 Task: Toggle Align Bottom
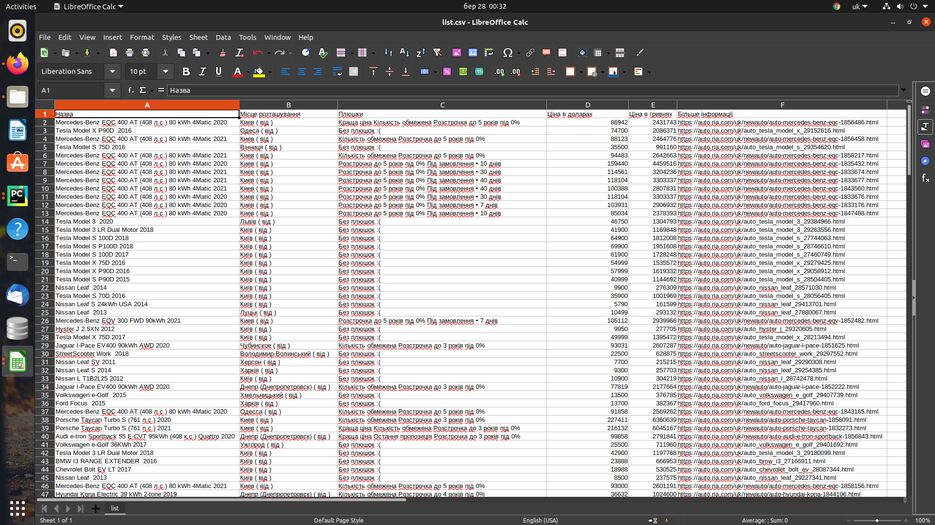pos(405,72)
